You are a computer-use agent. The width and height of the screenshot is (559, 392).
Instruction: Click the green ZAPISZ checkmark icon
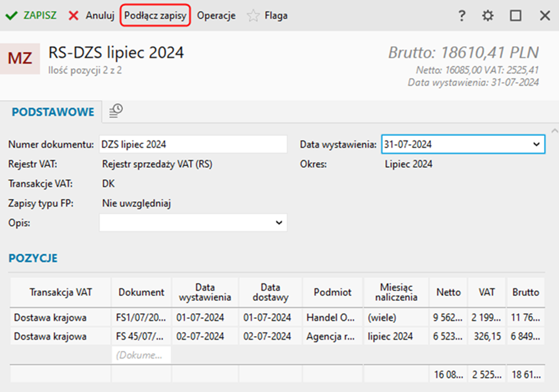(11, 16)
